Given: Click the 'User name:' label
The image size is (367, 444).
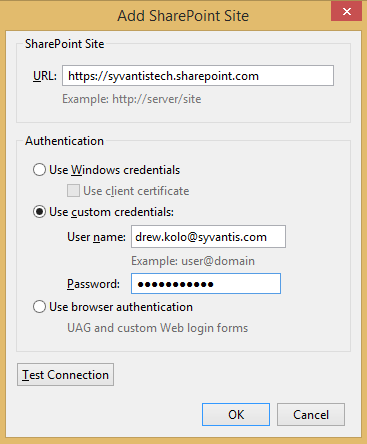Looking at the screenshot, I should pos(96,237).
